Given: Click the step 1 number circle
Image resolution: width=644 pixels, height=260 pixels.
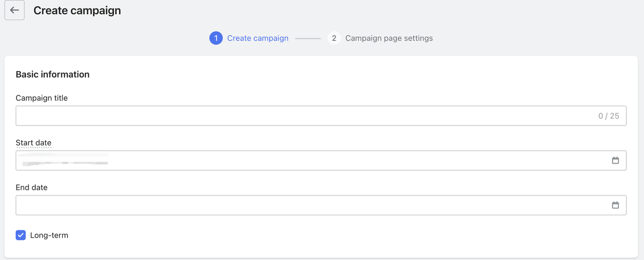Looking at the screenshot, I should click(216, 38).
